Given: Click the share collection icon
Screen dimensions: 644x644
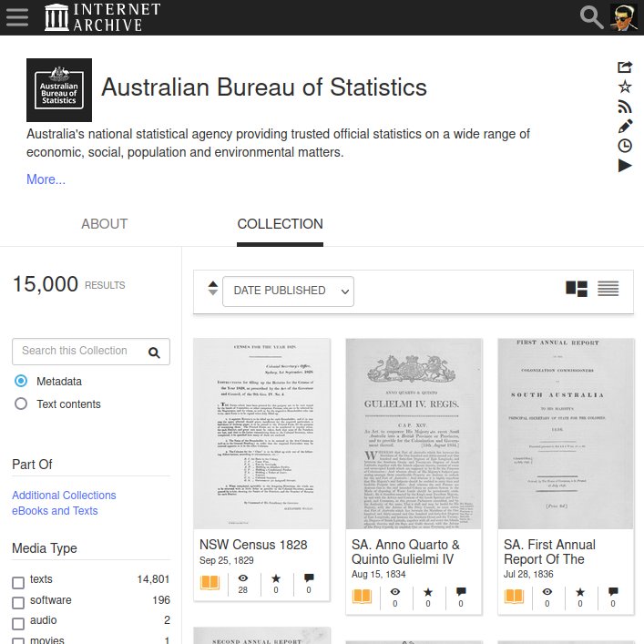Looking at the screenshot, I should tap(625, 66).
